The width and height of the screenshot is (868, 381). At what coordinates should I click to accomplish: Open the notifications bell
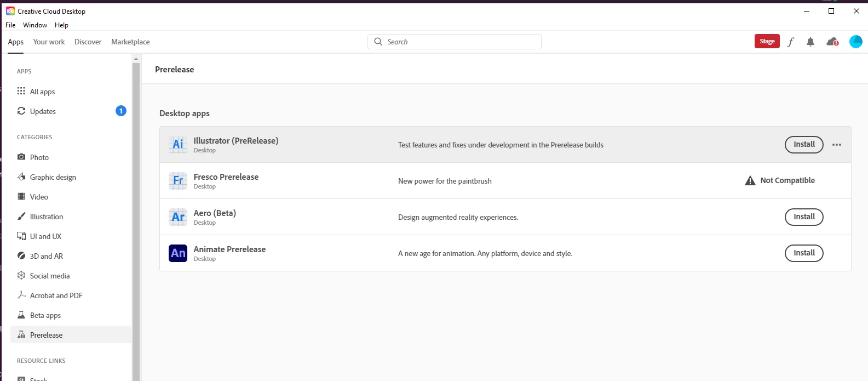pos(810,42)
